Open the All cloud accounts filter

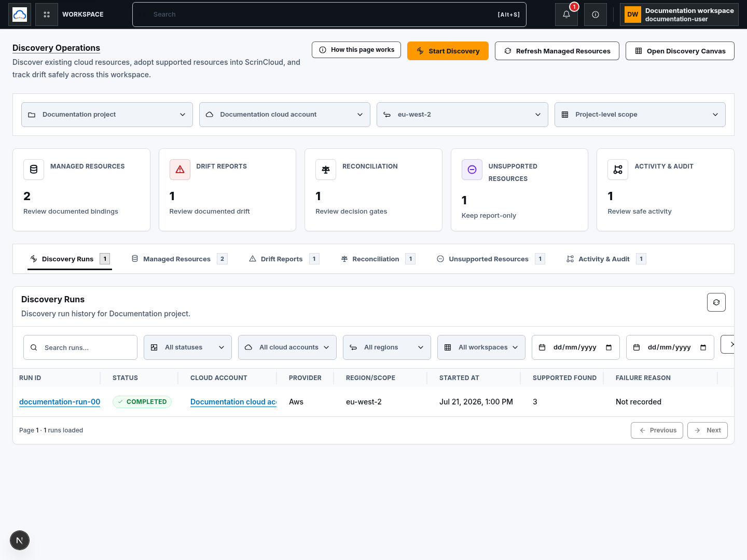[287, 347]
